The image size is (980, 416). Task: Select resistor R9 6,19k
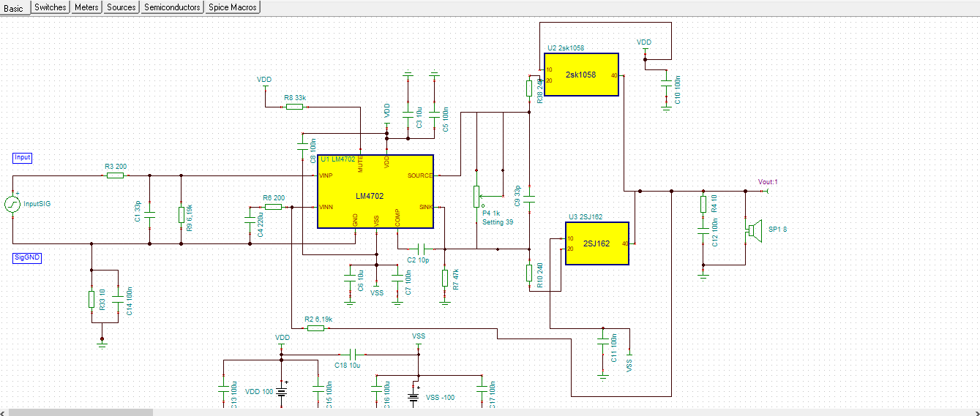point(181,213)
